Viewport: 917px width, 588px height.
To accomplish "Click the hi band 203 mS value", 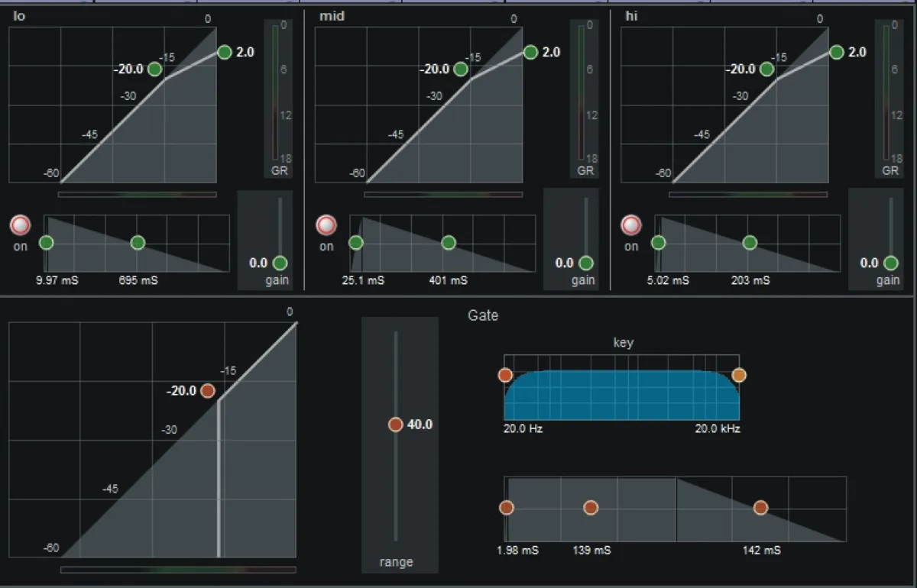I will (750, 281).
